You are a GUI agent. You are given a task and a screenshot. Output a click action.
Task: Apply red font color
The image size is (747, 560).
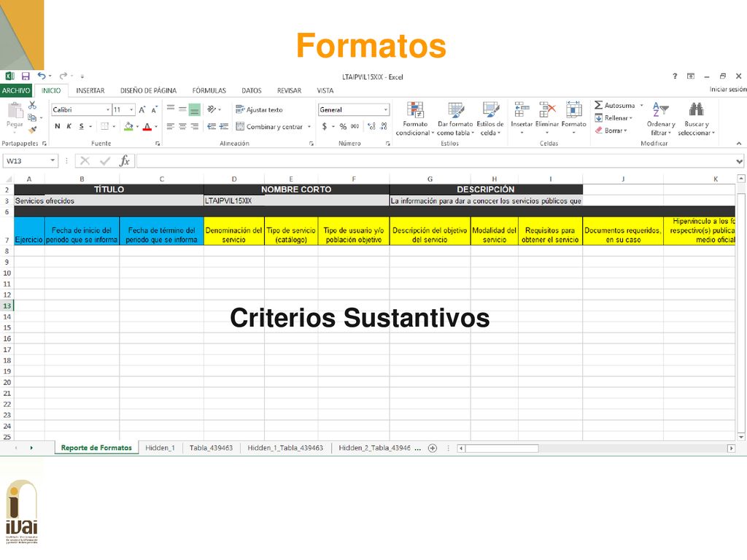[x=147, y=126]
